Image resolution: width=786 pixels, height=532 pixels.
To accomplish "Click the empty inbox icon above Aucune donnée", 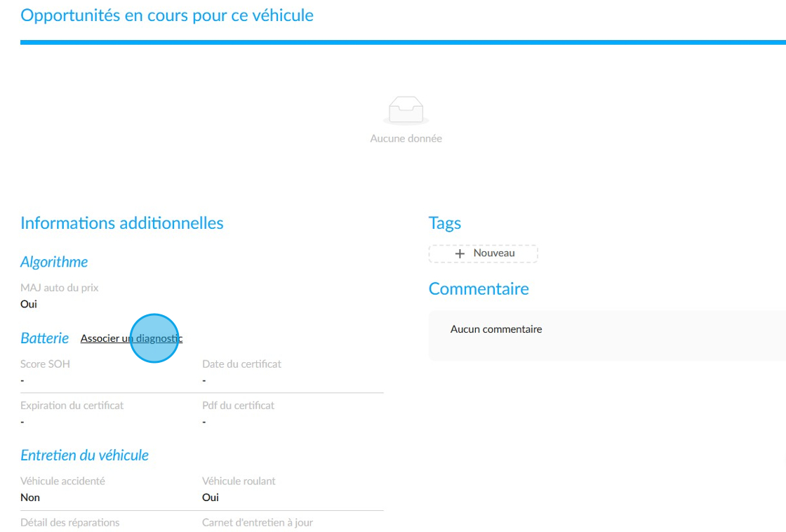I will coord(406,109).
